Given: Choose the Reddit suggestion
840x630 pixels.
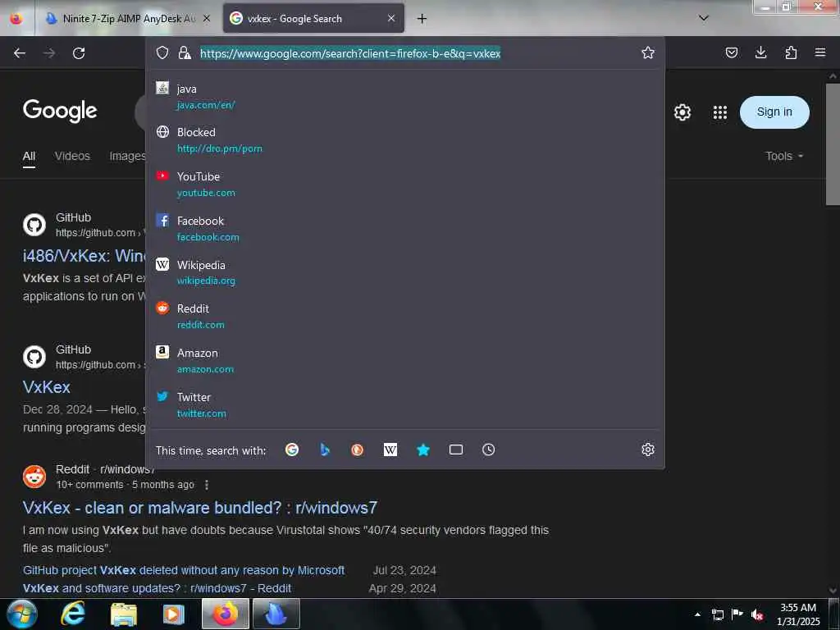Looking at the screenshot, I should 405,317.
